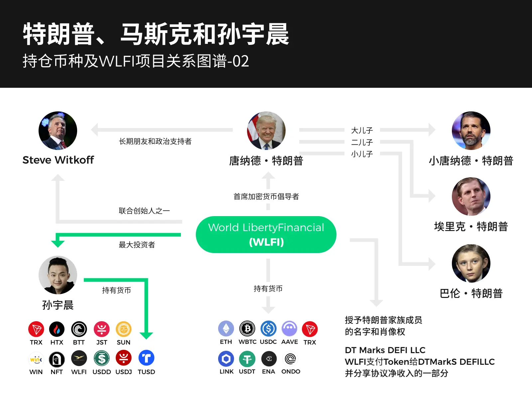Select the ETH coin icon
Viewport: 532px width, 407px height.
(x=226, y=329)
